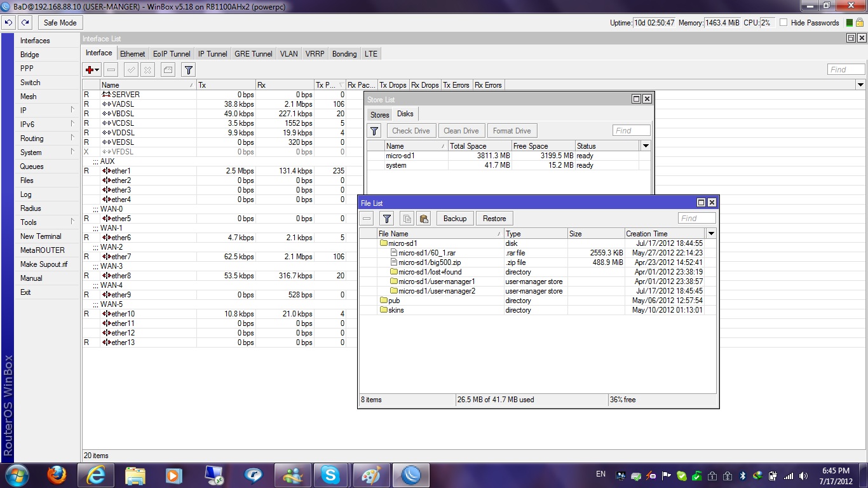Toggle Safe Mode on
Viewport: 868px width, 488px height.
[x=60, y=22]
